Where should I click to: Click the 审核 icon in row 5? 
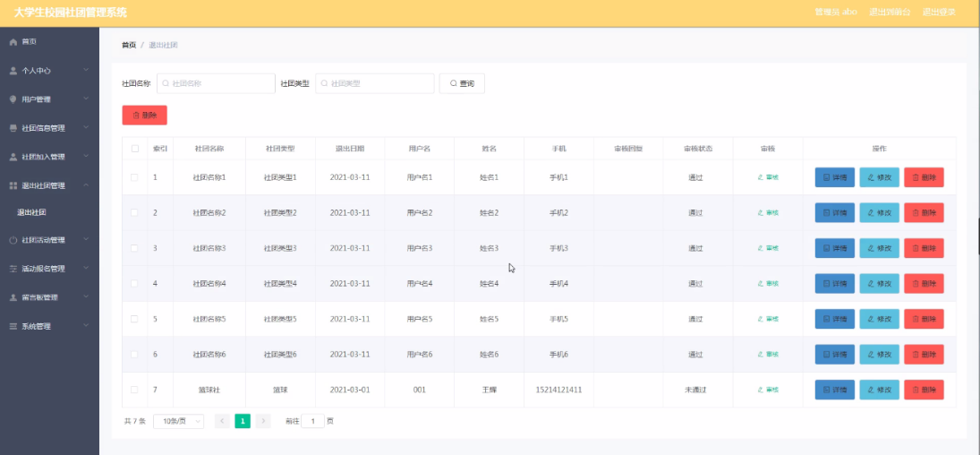pyautogui.click(x=761, y=319)
